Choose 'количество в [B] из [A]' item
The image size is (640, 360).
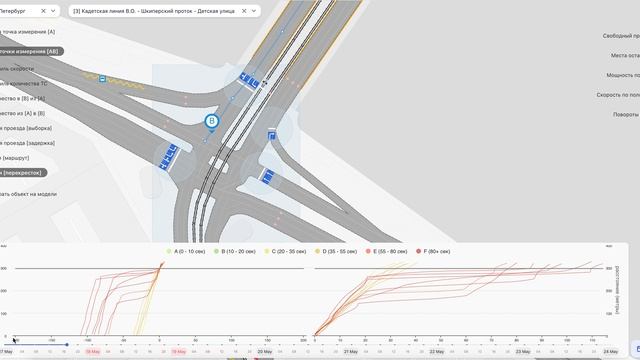pyautogui.click(x=22, y=98)
